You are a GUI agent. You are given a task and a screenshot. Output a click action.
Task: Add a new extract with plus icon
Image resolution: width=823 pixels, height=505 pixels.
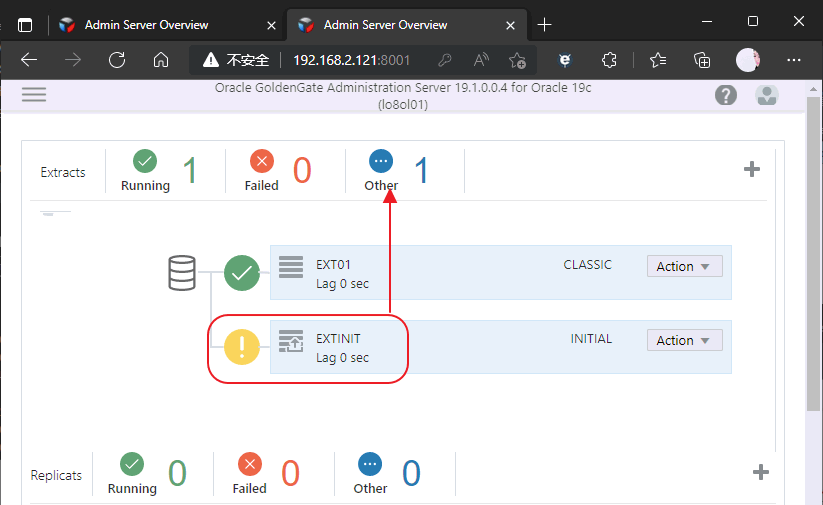pyautogui.click(x=752, y=169)
